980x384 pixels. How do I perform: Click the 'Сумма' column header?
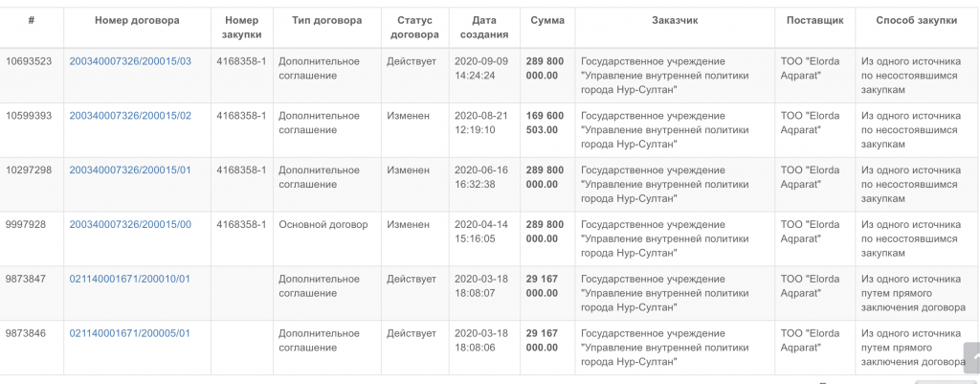tap(546, 21)
